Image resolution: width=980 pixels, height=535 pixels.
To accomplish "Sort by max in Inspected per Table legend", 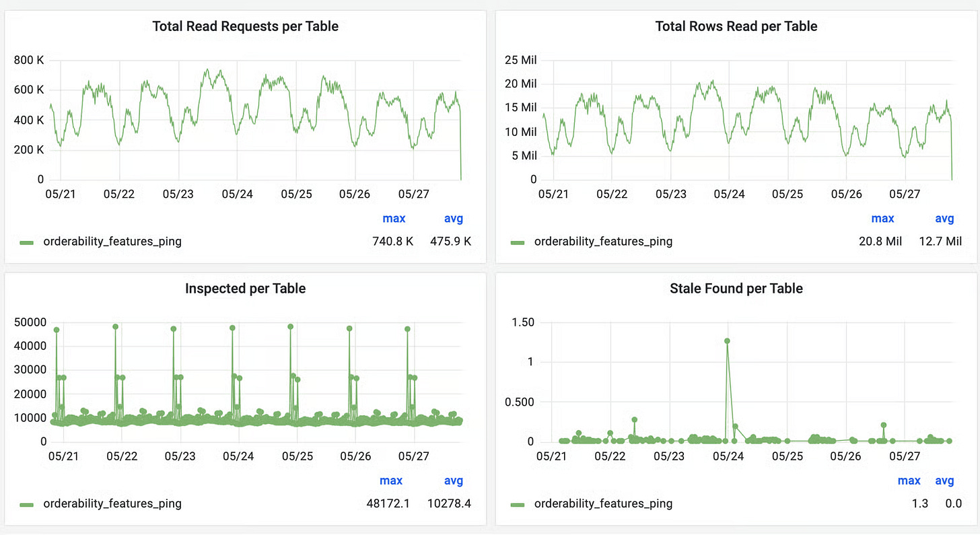I will tap(391, 480).
